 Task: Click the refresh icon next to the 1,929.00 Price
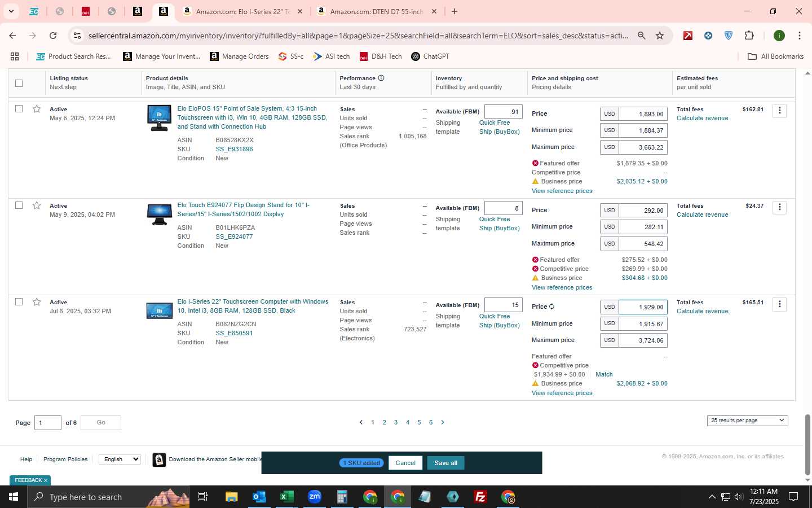click(552, 306)
